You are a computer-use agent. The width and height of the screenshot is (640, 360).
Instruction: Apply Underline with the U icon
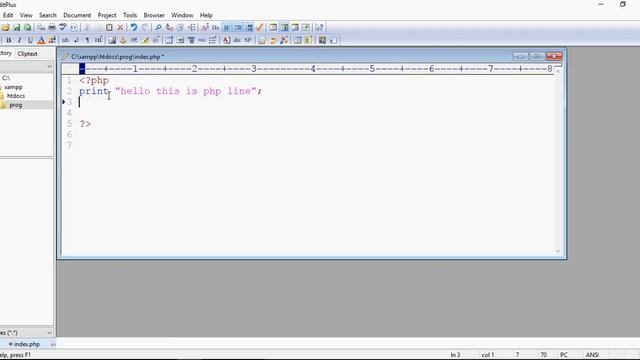coord(30,40)
